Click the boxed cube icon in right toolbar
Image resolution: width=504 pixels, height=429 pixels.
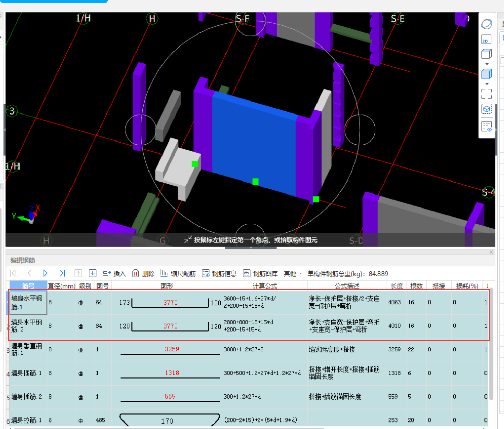click(487, 109)
